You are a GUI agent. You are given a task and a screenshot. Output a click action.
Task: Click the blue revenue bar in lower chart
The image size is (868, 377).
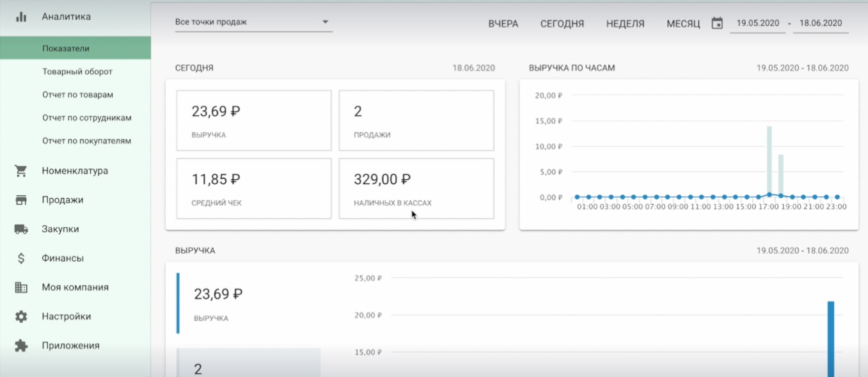(831, 339)
